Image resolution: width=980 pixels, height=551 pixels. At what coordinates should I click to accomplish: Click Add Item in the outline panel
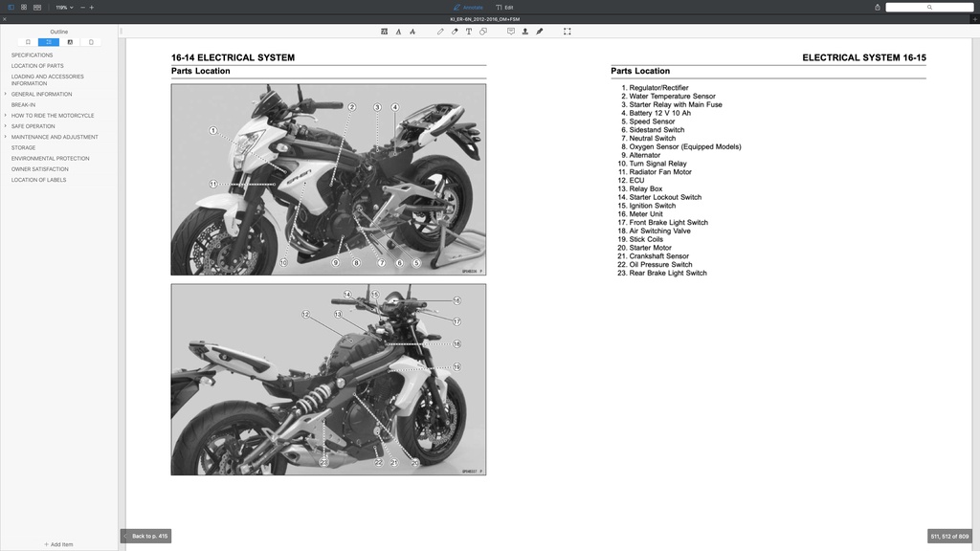point(59,543)
